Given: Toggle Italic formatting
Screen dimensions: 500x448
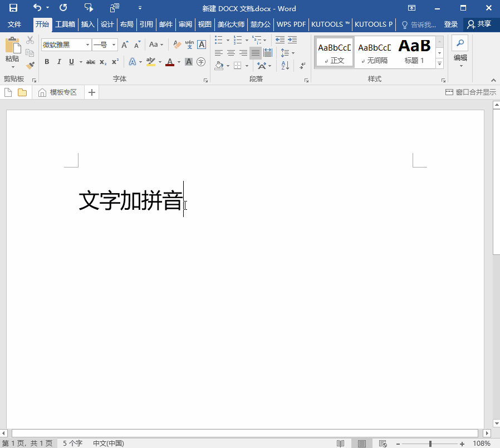Looking at the screenshot, I should [x=59, y=62].
